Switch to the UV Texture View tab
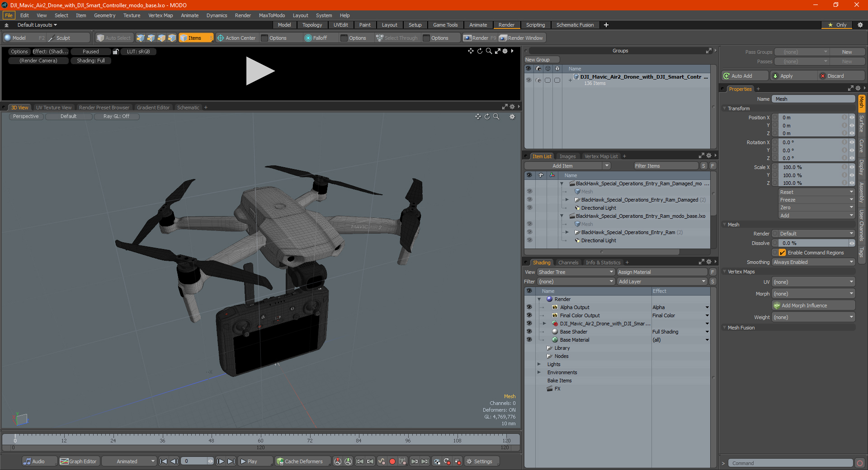The height and width of the screenshot is (470, 868). click(54, 108)
